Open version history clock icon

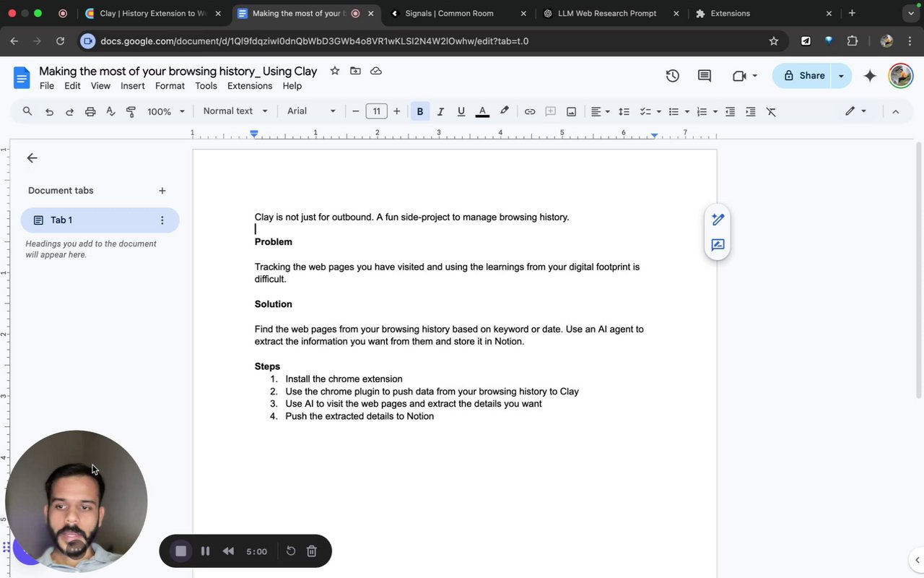[672, 76]
